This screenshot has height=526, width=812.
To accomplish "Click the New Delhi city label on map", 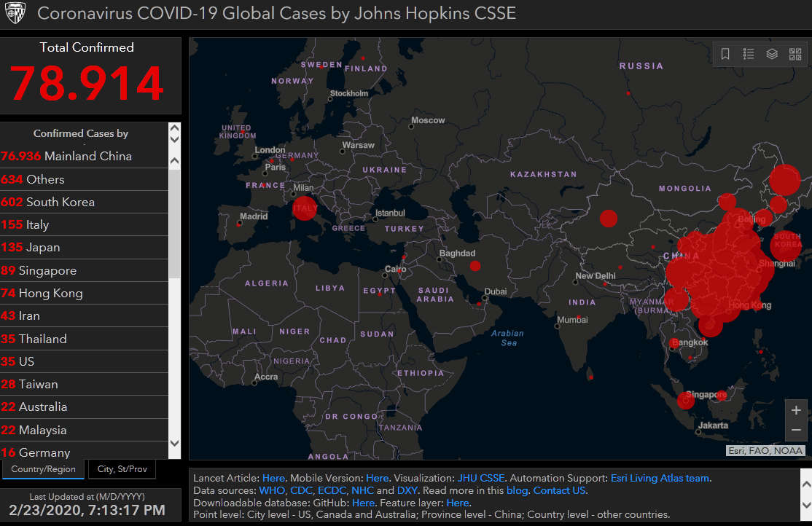I will click(x=595, y=276).
